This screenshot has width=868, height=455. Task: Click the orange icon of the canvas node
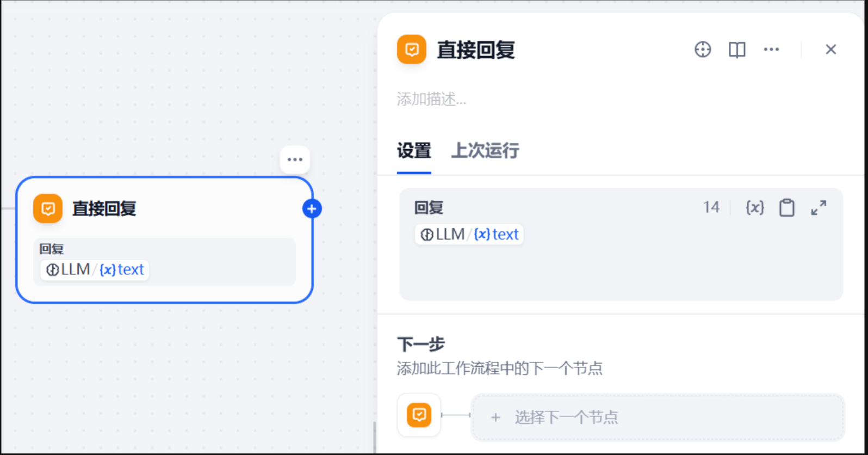point(48,208)
